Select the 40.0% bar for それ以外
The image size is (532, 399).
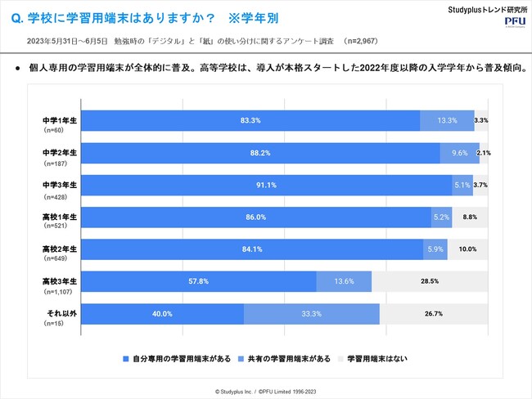pos(163,314)
